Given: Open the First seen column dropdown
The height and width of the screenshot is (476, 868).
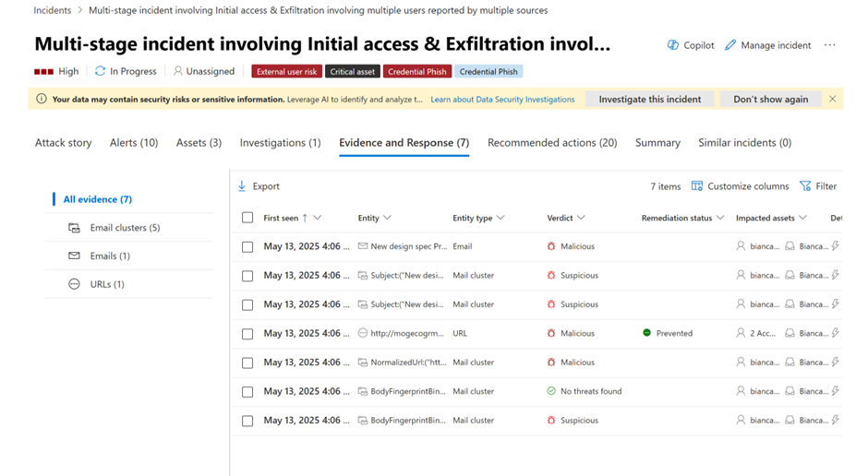Looking at the screenshot, I should [318, 218].
